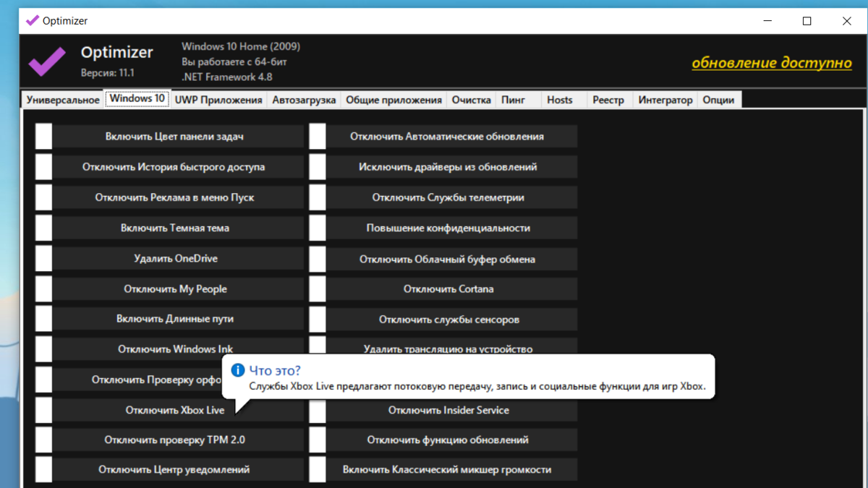Toggle switch for Отключить Автоматические обновления
This screenshot has width=868, height=488.
(318, 137)
